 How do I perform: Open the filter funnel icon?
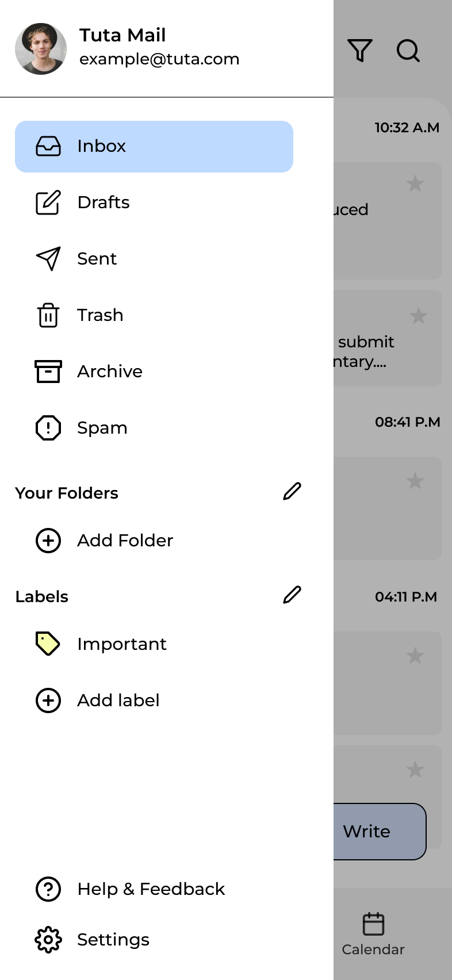pyautogui.click(x=360, y=51)
